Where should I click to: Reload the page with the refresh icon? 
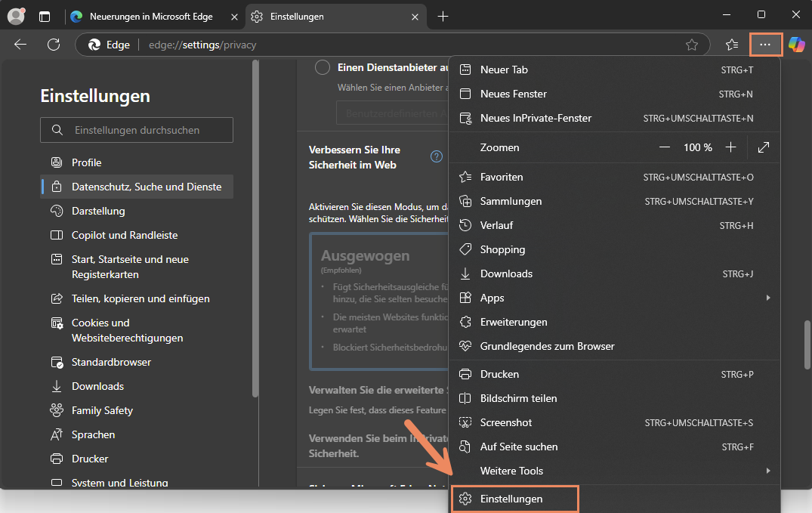(54, 45)
